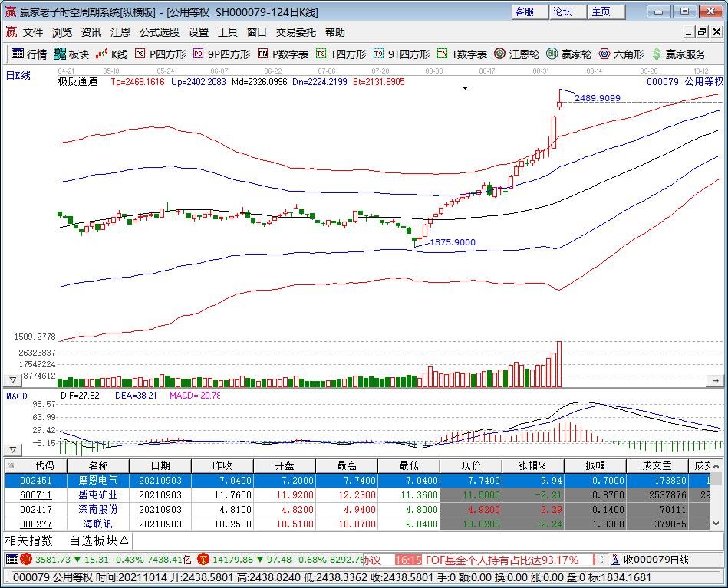Collapse the MACD panel triangle toggle
728x588 pixels.
click(13, 450)
